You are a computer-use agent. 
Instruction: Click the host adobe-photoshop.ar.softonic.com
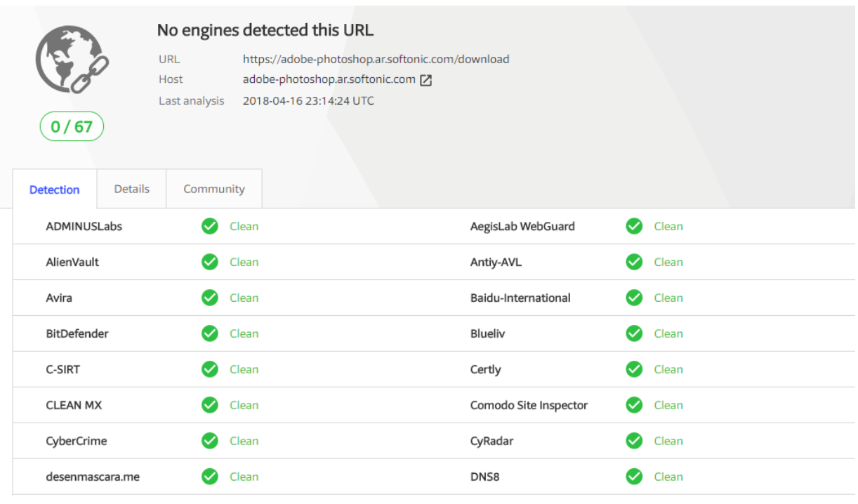[x=329, y=79]
